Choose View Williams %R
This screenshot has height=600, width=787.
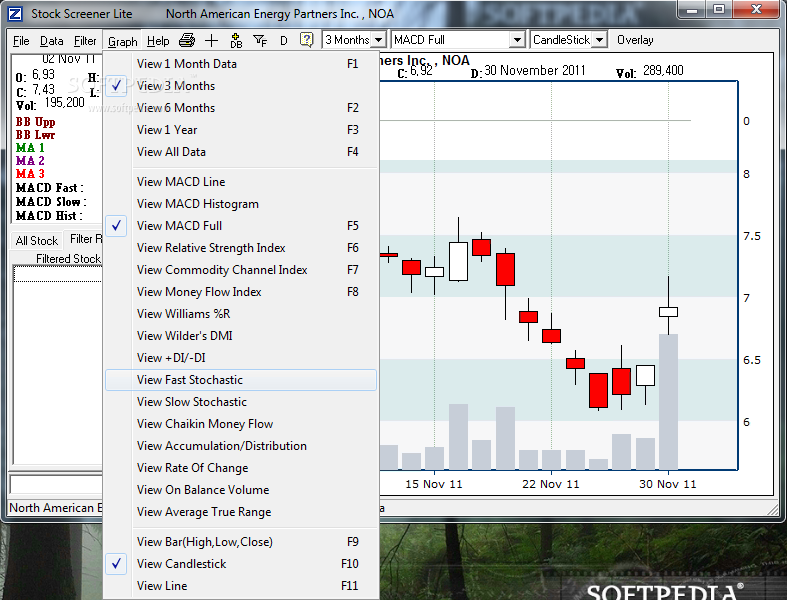(241, 314)
